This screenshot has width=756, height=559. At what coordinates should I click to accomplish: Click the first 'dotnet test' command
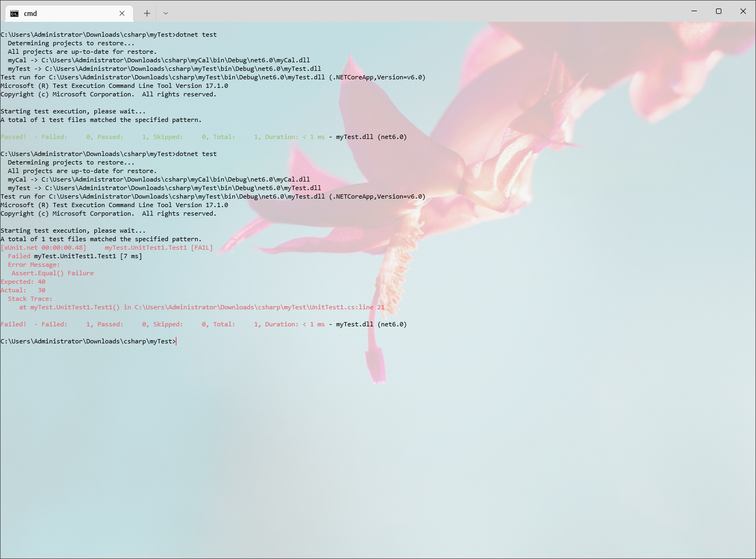[196, 35]
